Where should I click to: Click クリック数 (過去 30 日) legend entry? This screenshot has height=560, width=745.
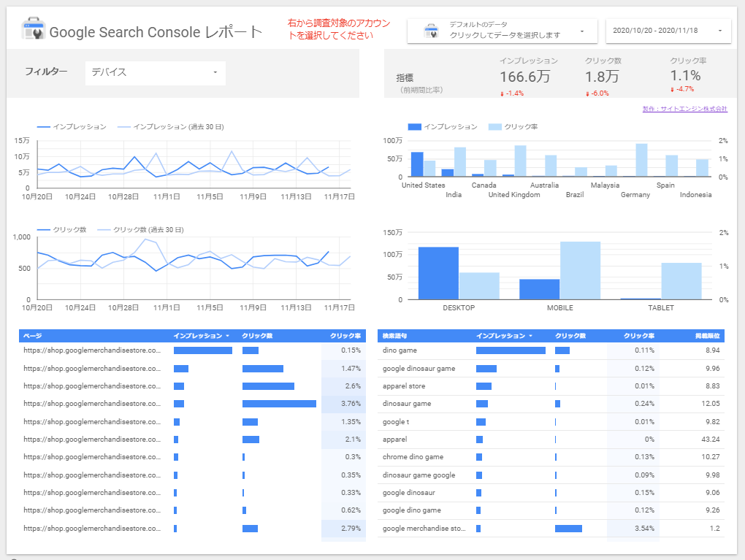tap(141, 230)
